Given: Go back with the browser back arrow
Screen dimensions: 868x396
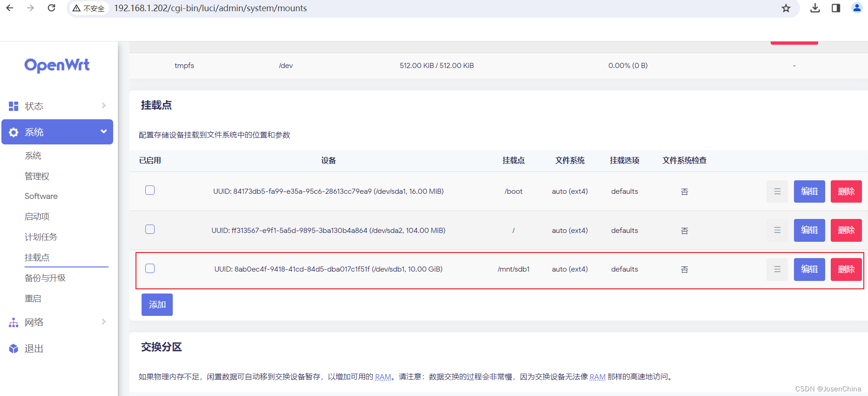Looking at the screenshot, I should 10,8.
